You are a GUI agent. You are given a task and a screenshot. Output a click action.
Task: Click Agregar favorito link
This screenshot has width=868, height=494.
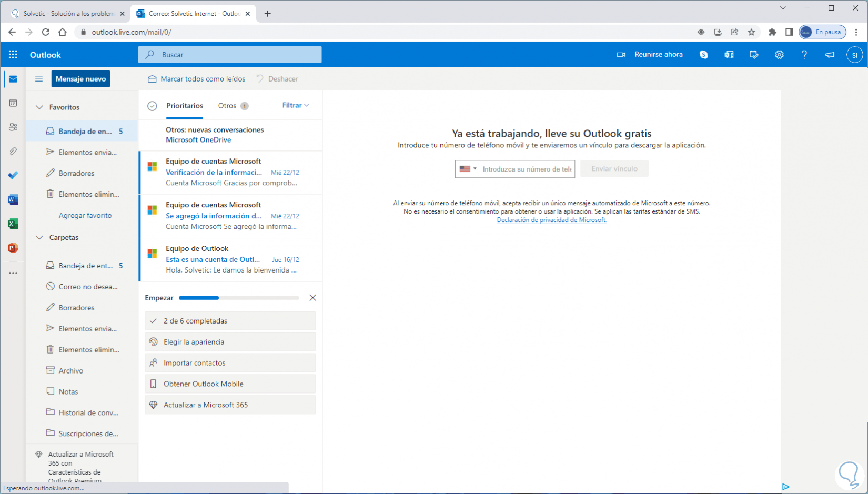tap(85, 215)
